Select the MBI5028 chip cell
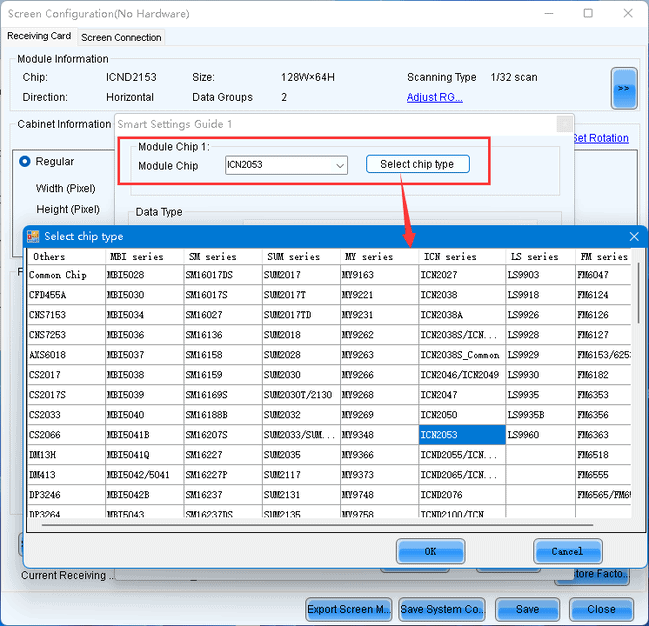 144,275
